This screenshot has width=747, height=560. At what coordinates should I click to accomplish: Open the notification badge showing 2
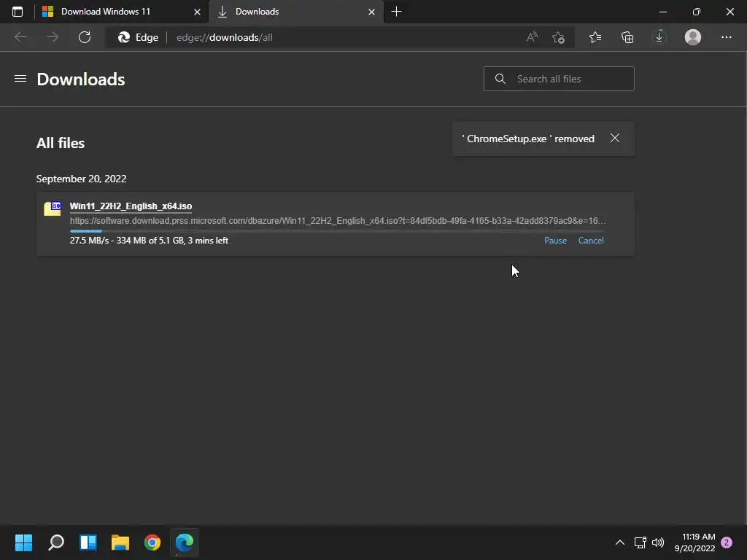727,542
